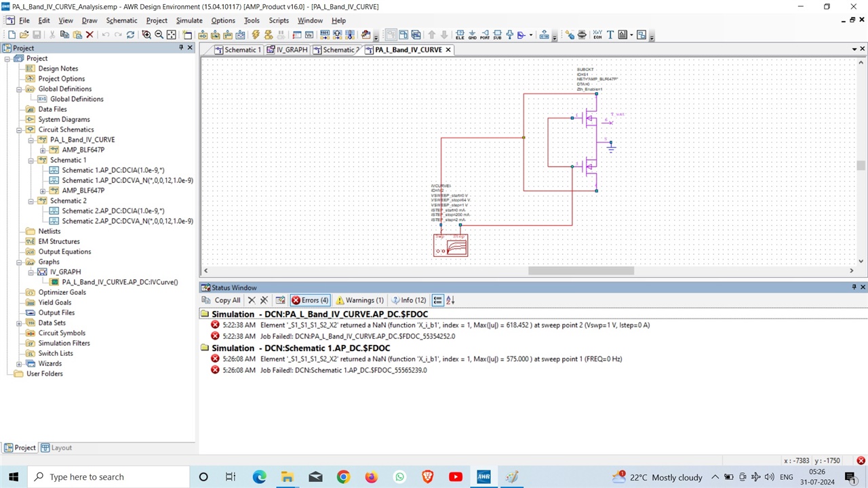Close the Project pane
This screenshot has height=488, width=868.
pos(191,47)
